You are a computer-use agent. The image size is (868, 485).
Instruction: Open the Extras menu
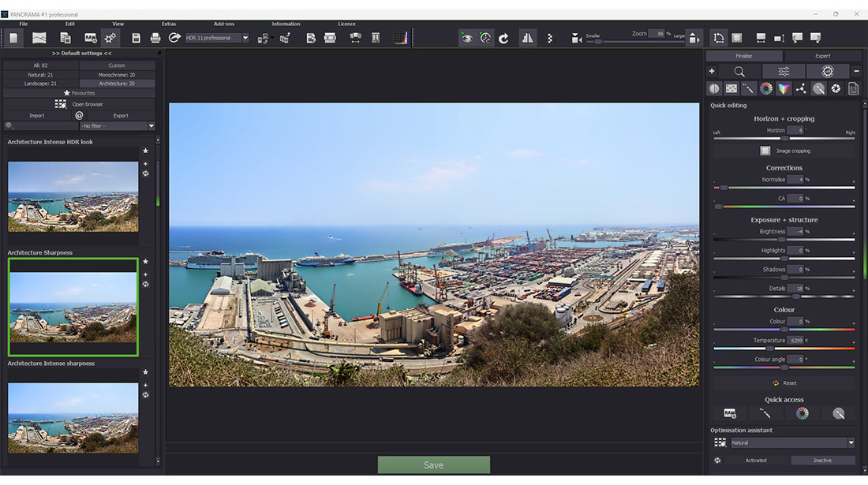coord(169,24)
